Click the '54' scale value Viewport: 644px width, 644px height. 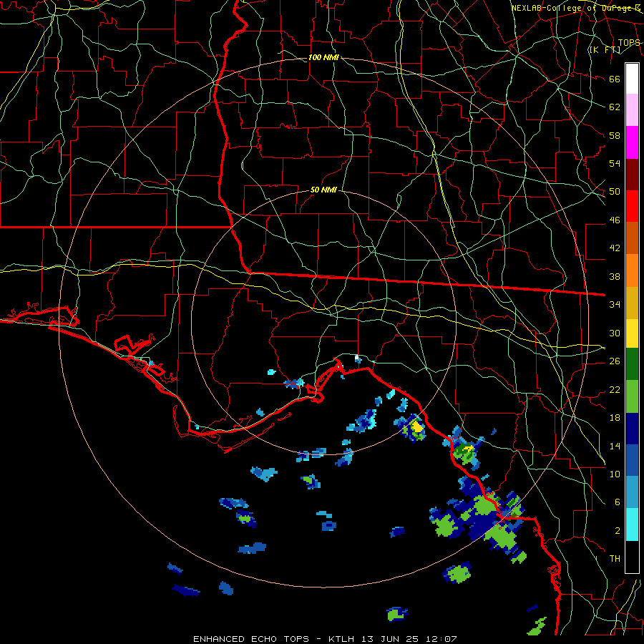[x=615, y=163]
